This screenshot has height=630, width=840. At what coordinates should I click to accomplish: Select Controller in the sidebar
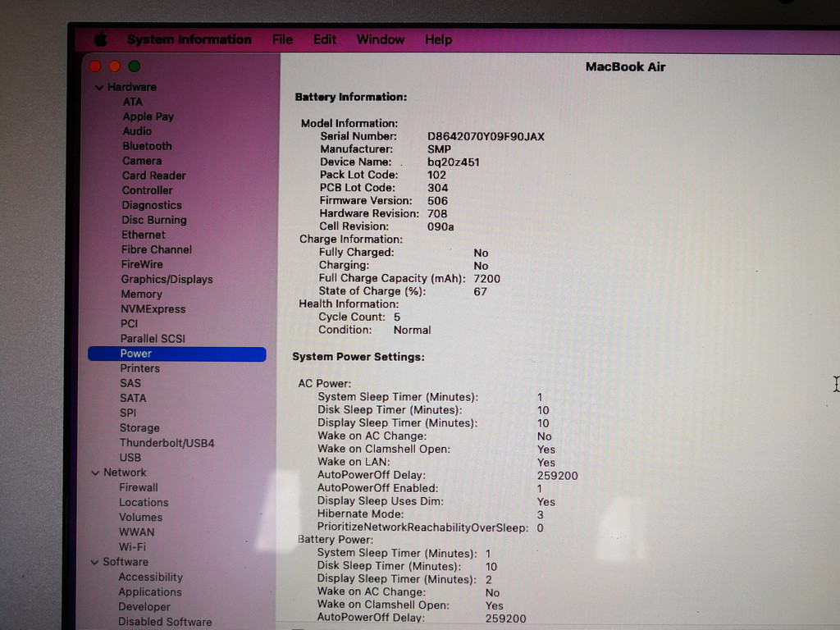pyautogui.click(x=148, y=190)
